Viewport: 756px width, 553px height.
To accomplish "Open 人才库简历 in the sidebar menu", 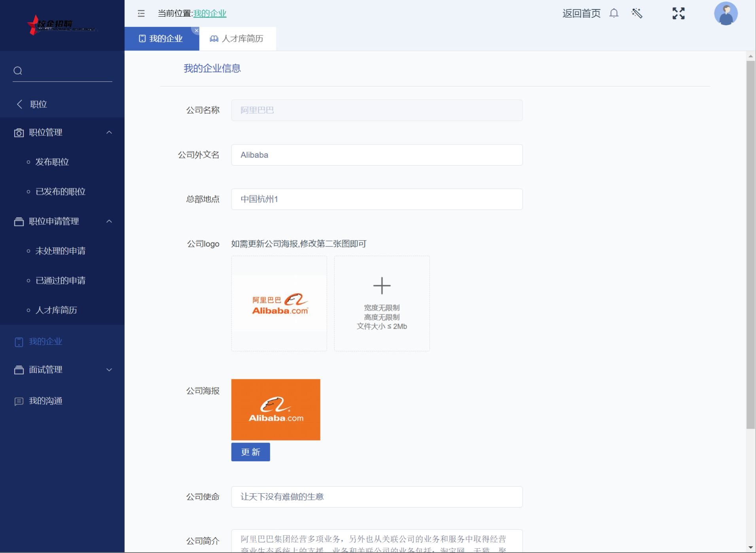I will [56, 311].
